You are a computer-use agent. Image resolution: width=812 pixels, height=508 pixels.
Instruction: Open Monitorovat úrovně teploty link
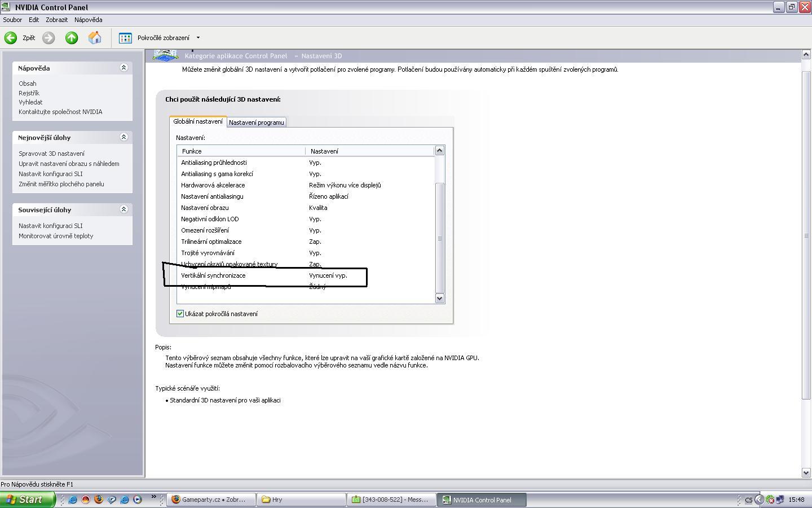[56, 236]
